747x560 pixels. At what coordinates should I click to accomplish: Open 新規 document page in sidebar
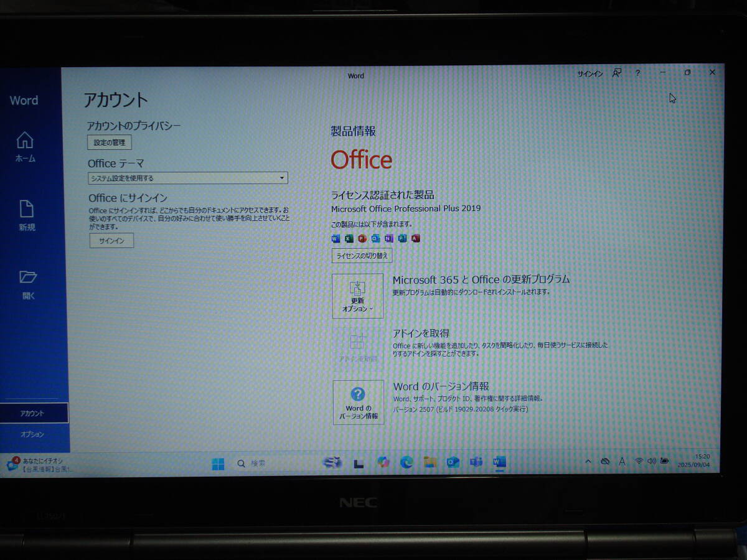click(x=27, y=216)
